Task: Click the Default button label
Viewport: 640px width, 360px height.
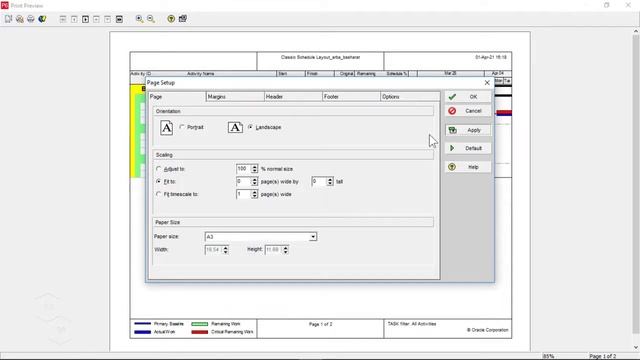Action: (473, 148)
